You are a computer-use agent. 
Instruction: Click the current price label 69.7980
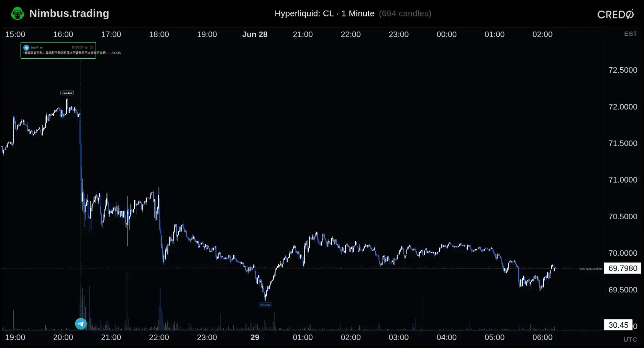click(x=622, y=268)
